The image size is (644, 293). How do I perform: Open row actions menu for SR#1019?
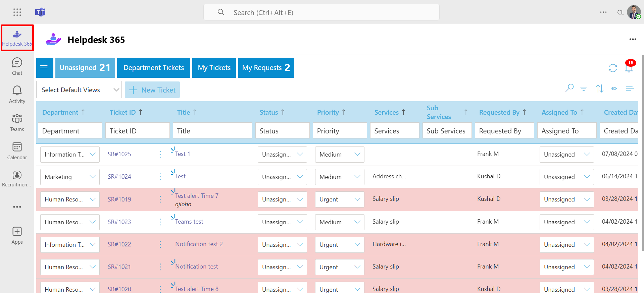[x=160, y=199]
